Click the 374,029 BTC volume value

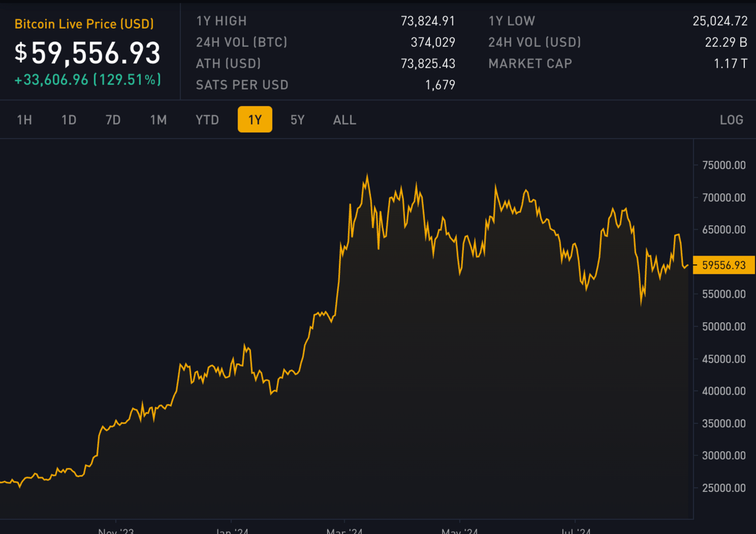click(x=433, y=42)
